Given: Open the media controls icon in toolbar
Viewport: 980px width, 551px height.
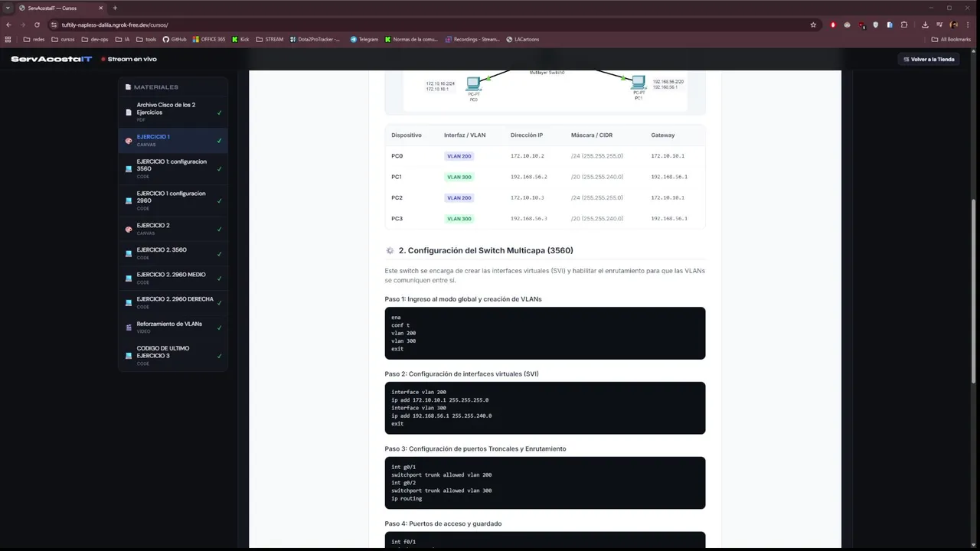Looking at the screenshot, I should point(939,24).
